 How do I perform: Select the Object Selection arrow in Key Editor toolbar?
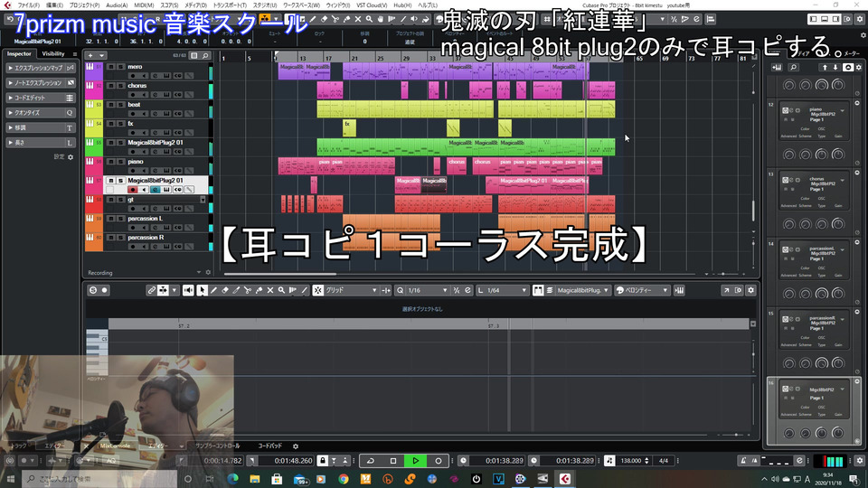click(x=202, y=290)
